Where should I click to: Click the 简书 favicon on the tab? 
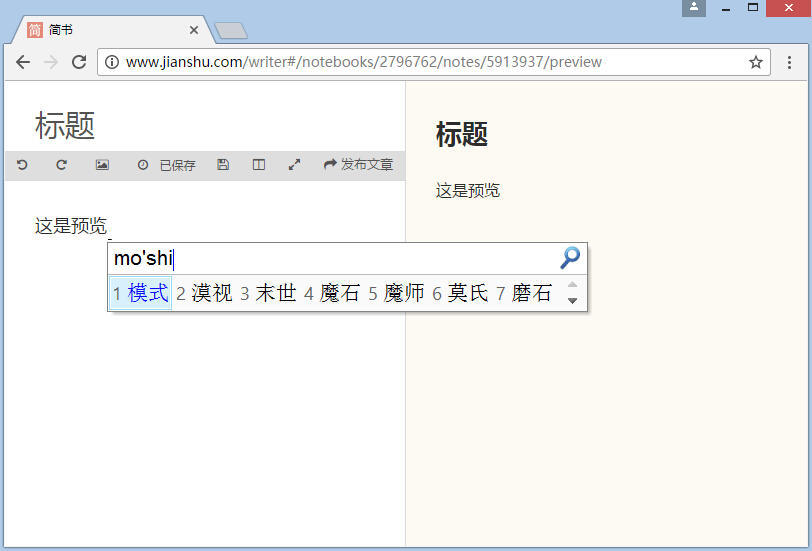(x=35, y=30)
